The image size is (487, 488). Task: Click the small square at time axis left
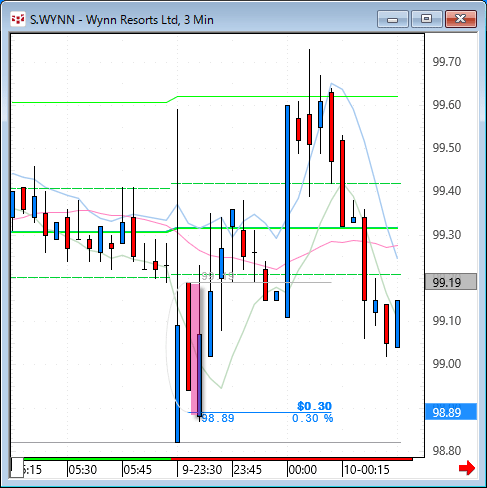pos(17,468)
